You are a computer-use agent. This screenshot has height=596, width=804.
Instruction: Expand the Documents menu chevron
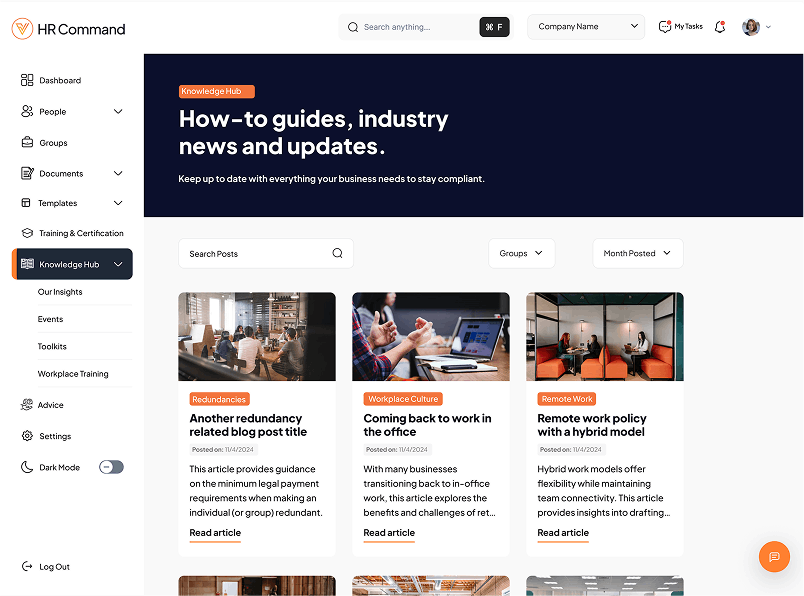point(118,173)
